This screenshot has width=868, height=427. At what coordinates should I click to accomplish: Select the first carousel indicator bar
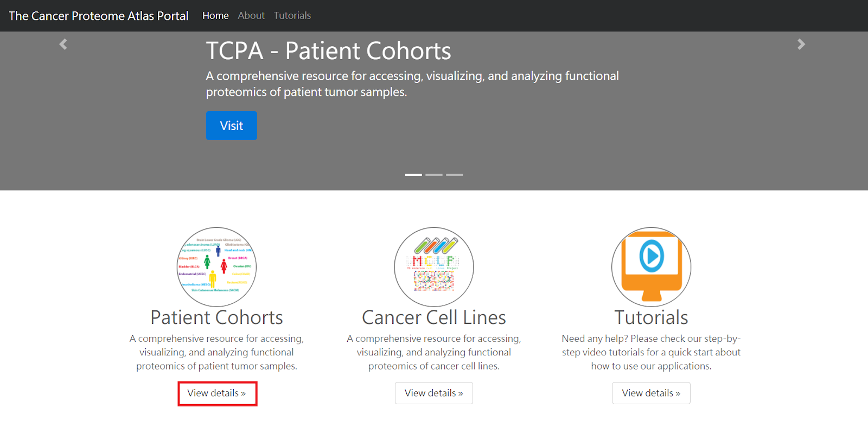click(413, 175)
